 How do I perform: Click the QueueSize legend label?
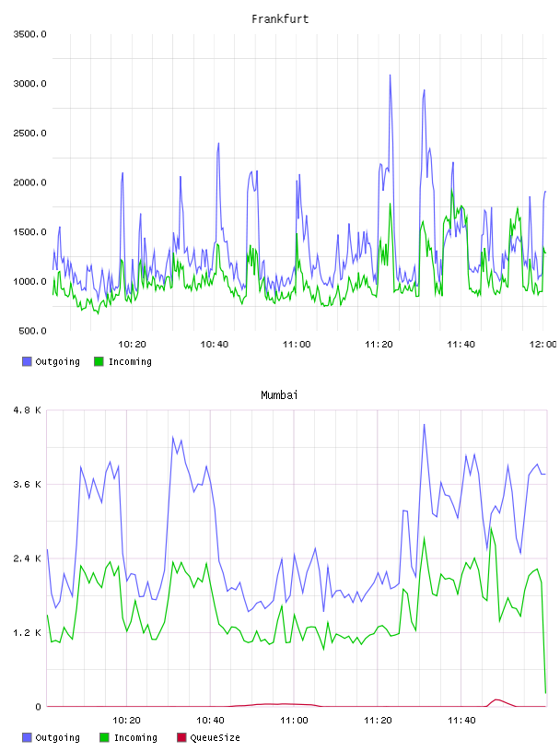point(215,737)
